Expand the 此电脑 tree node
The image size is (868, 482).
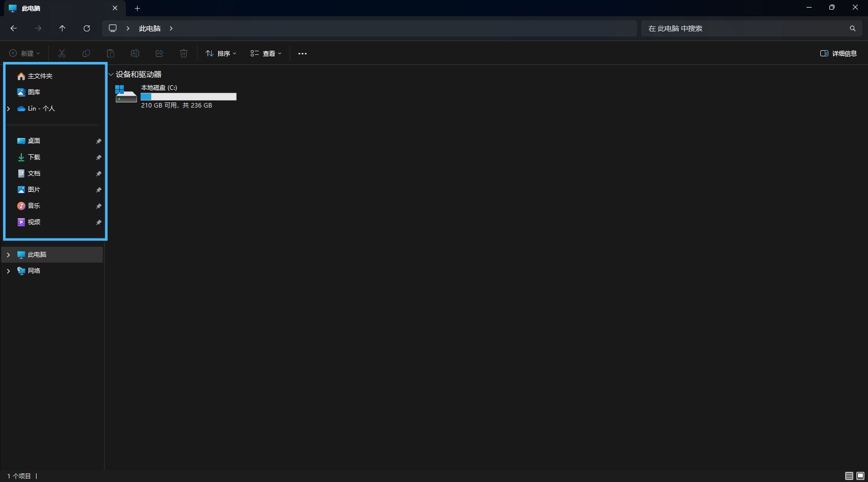8,255
